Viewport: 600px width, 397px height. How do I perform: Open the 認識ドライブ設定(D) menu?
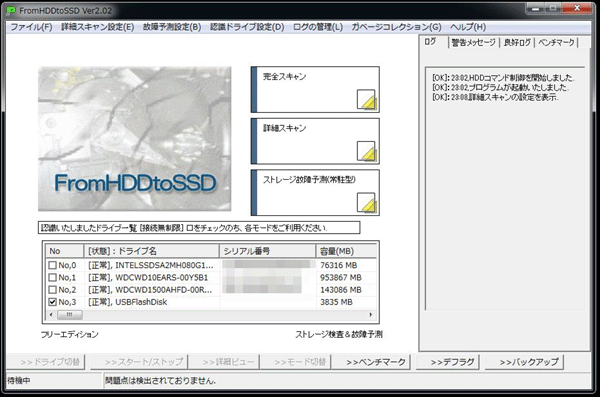tap(247, 27)
